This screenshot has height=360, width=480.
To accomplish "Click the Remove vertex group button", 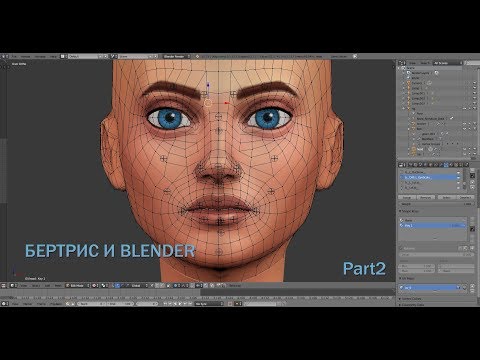I will pyautogui.click(x=426, y=197).
